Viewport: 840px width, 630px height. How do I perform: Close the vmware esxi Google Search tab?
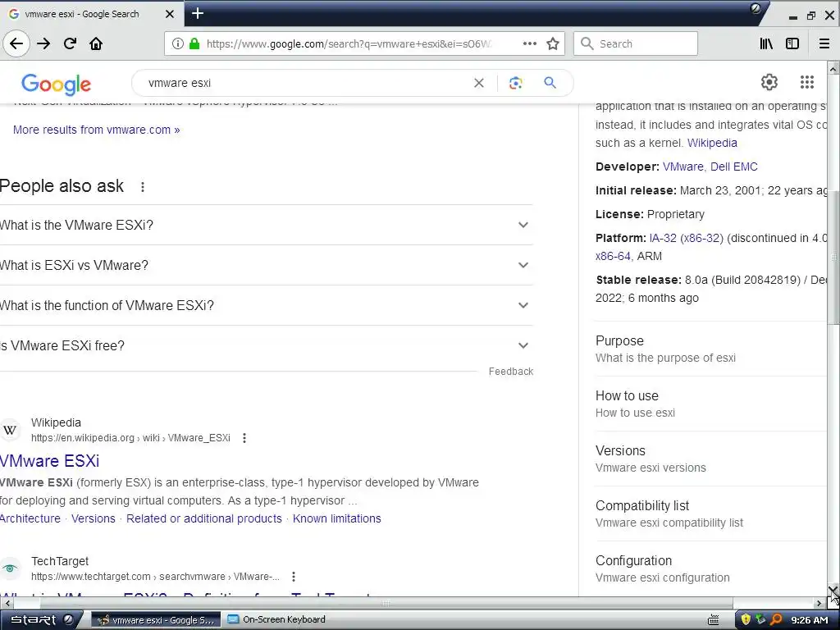[169, 14]
